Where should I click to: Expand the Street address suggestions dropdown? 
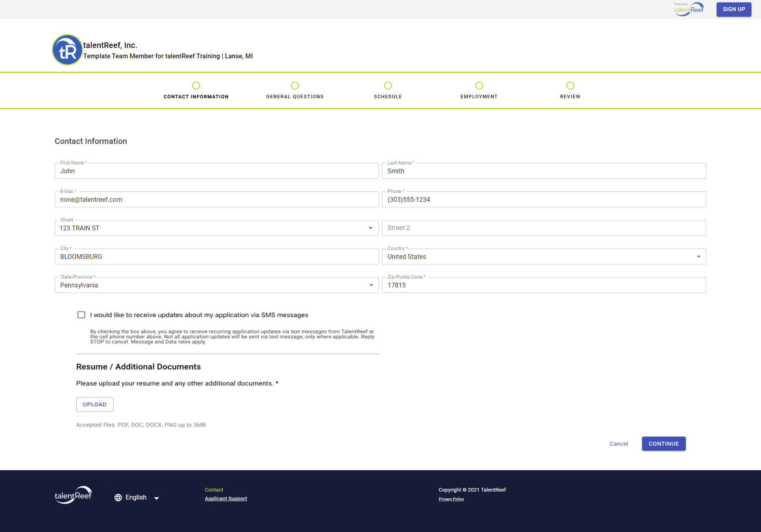(x=371, y=228)
